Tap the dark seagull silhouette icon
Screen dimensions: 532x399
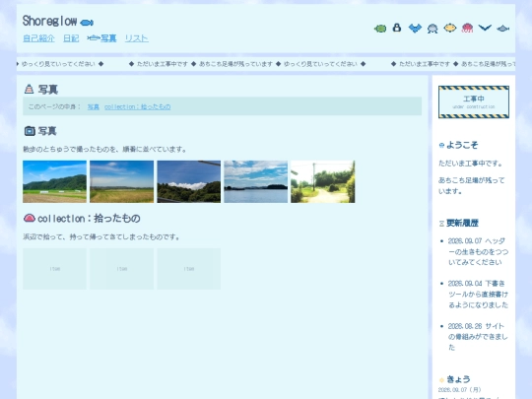(x=485, y=28)
